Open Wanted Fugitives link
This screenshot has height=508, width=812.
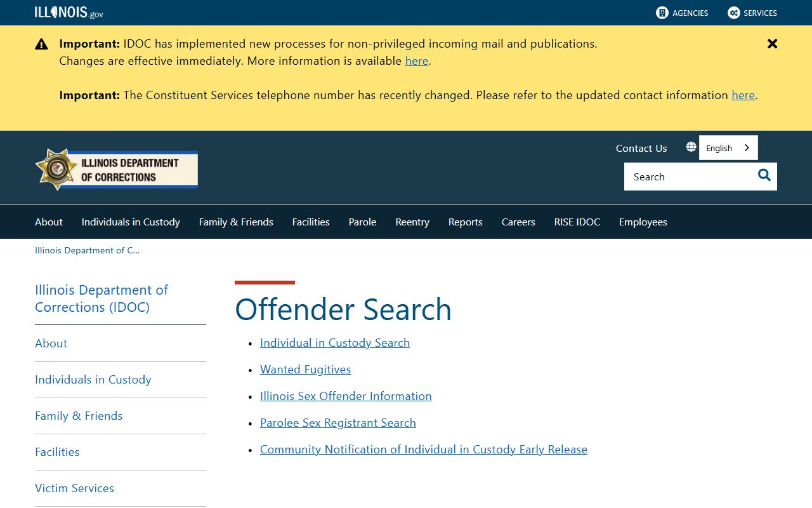click(x=305, y=370)
